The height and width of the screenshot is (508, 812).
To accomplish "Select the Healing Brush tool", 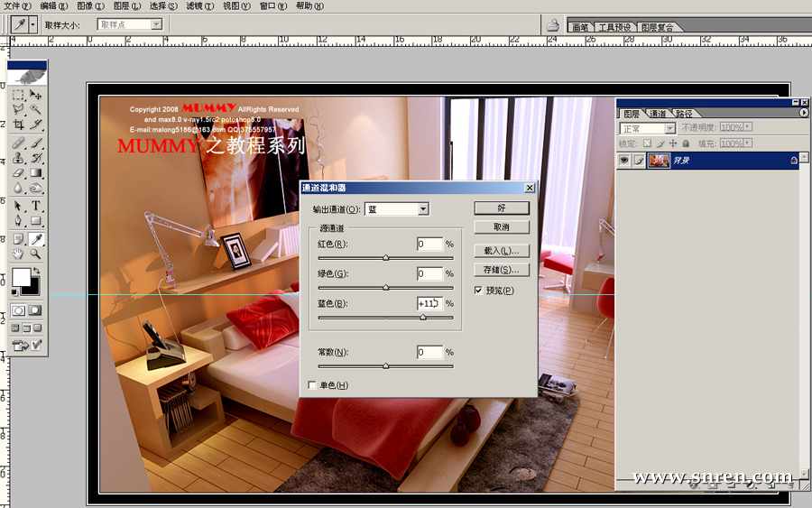I will pyautogui.click(x=18, y=143).
